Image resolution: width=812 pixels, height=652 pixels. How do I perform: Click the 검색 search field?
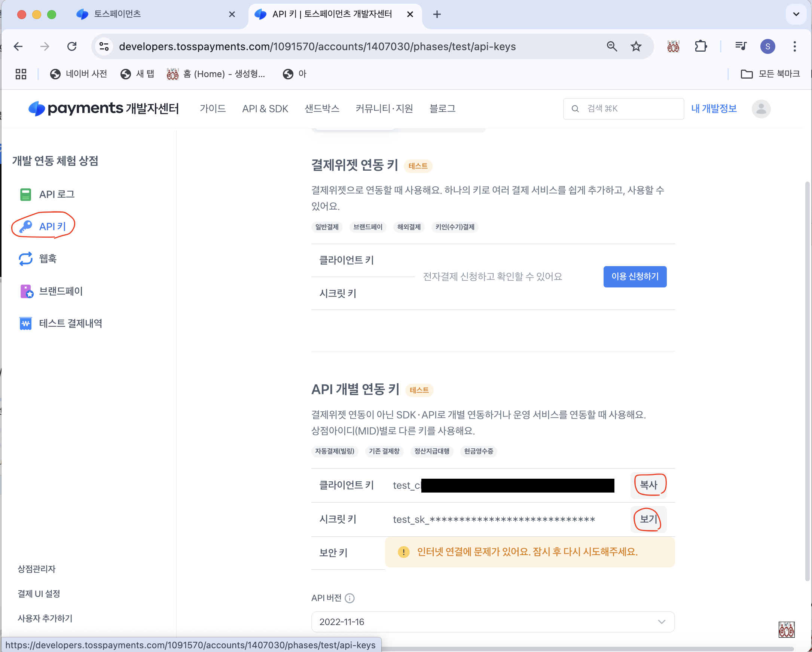pyautogui.click(x=623, y=109)
